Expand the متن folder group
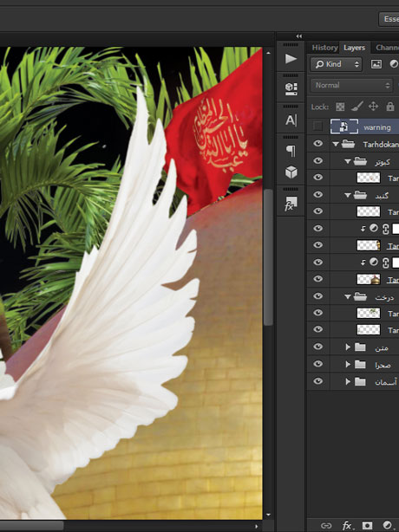The width and height of the screenshot is (399, 532). click(348, 347)
